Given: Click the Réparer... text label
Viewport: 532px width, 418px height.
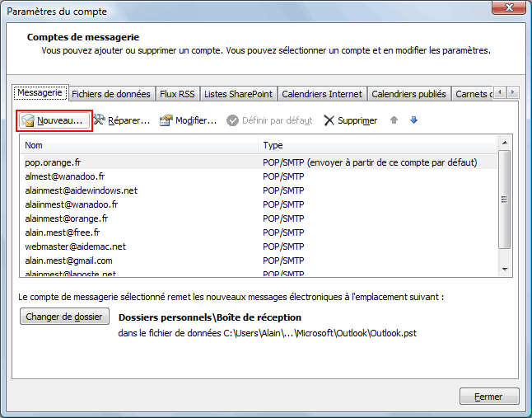Looking at the screenshot, I should pyautogui.click(x=129, y=120).
